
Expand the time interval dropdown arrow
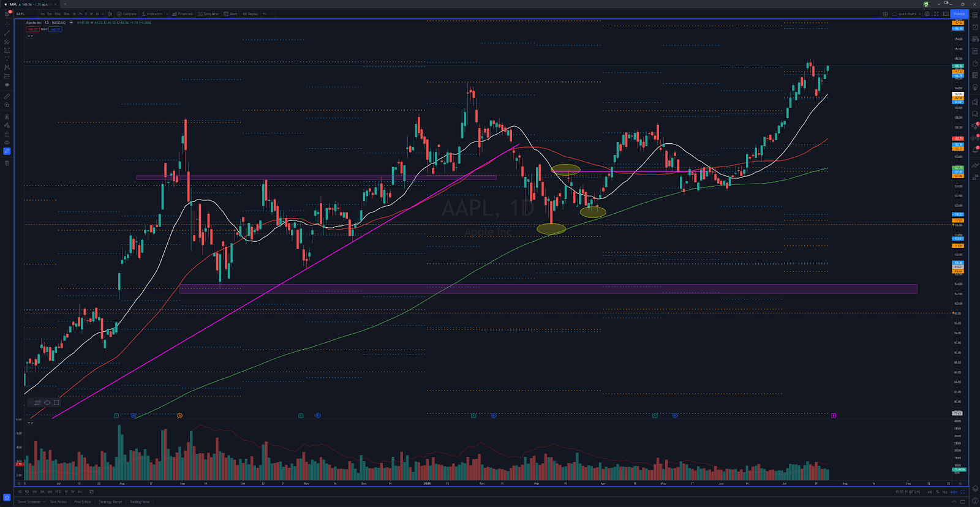pyautogui.click(x=103, y=13)
